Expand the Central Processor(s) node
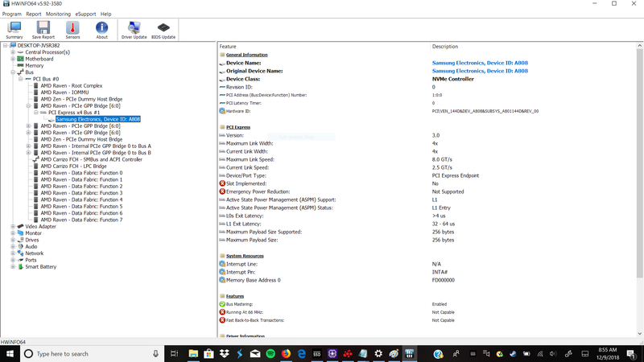644x362 pixels. tap(13, 52)
